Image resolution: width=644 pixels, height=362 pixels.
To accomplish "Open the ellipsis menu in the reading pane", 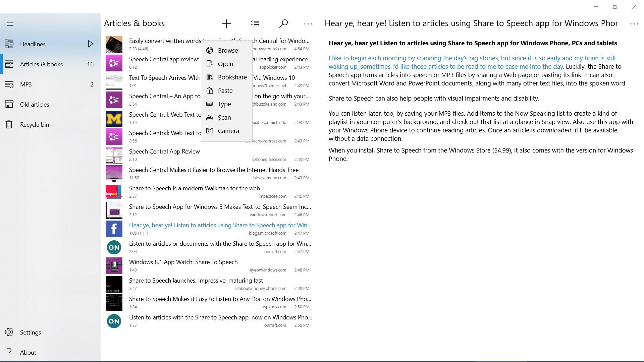I will click(634, 23).
